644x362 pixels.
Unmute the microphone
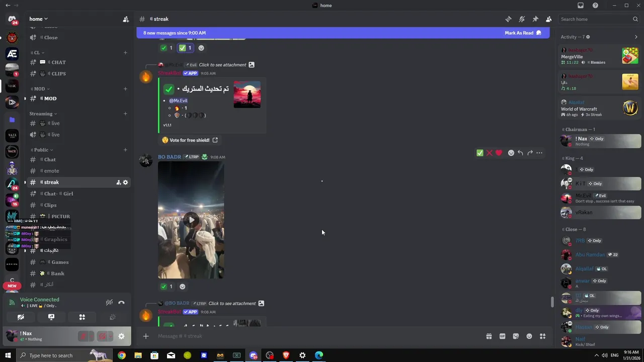[83, 336]
